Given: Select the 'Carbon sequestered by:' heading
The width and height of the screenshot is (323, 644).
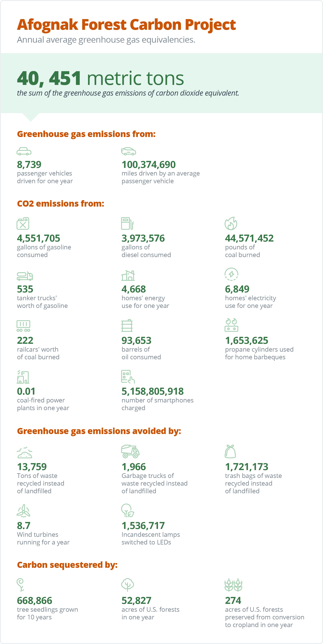Looking at the screenshot, I should (67, 565).
